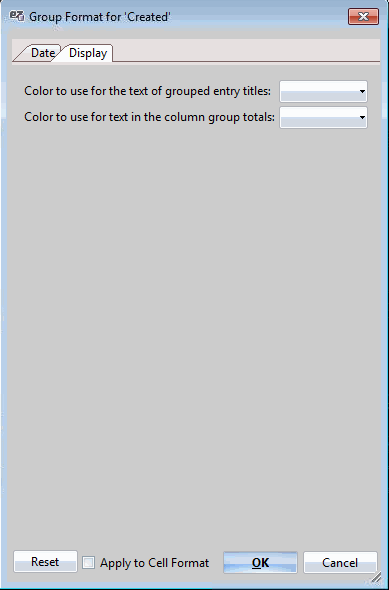Click the application icon in the title bar
The image size is (389, 590).
(17, 16)
